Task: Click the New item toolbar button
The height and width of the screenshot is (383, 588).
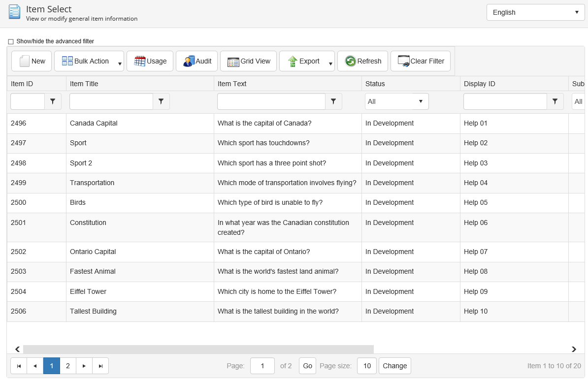Action: (33, 61)
